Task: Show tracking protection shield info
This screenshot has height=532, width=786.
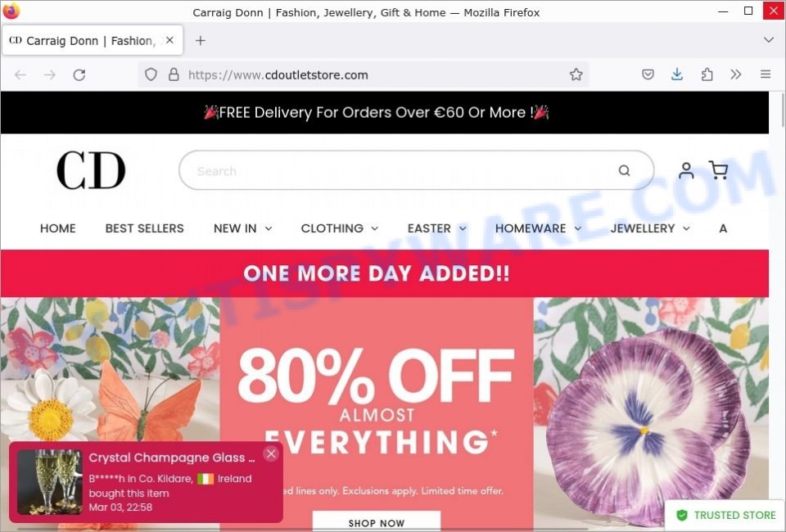Action: coord(151,74)
